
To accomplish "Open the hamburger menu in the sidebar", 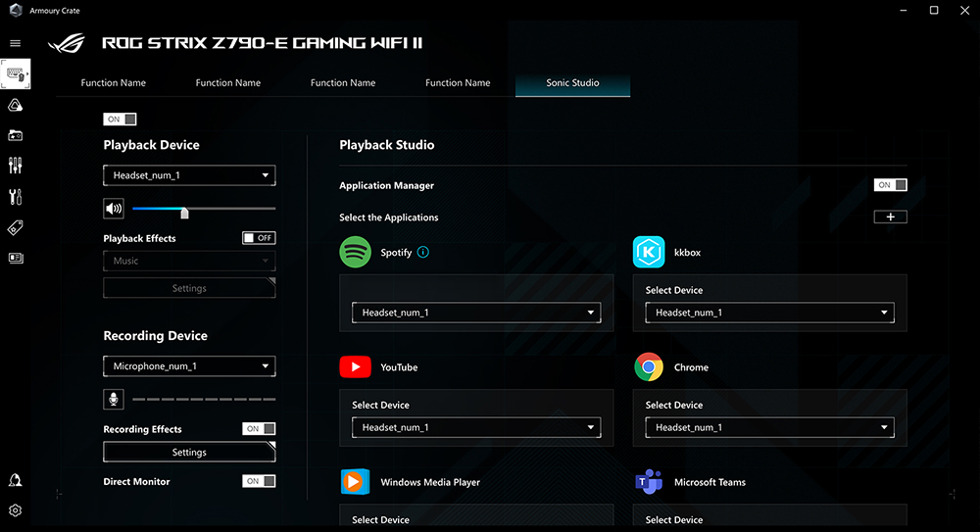I will tap(15, 43).
